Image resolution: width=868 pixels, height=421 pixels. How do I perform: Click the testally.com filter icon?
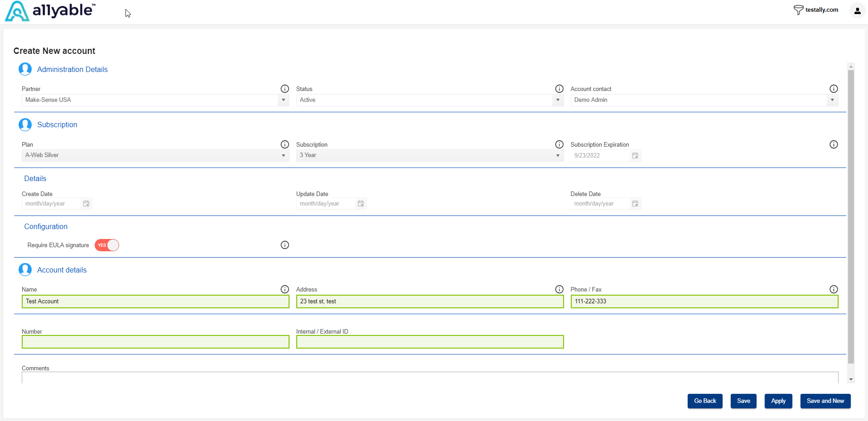coord(798,10)
